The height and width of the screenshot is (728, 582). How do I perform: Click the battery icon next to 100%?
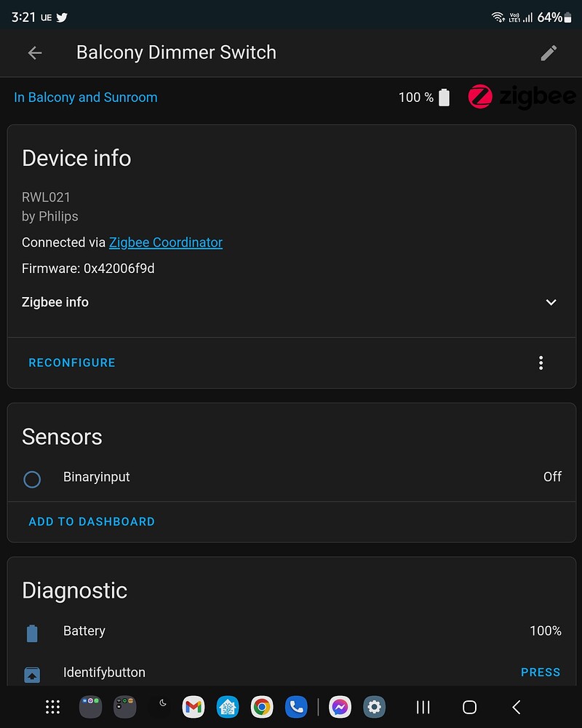click(444, 96)
